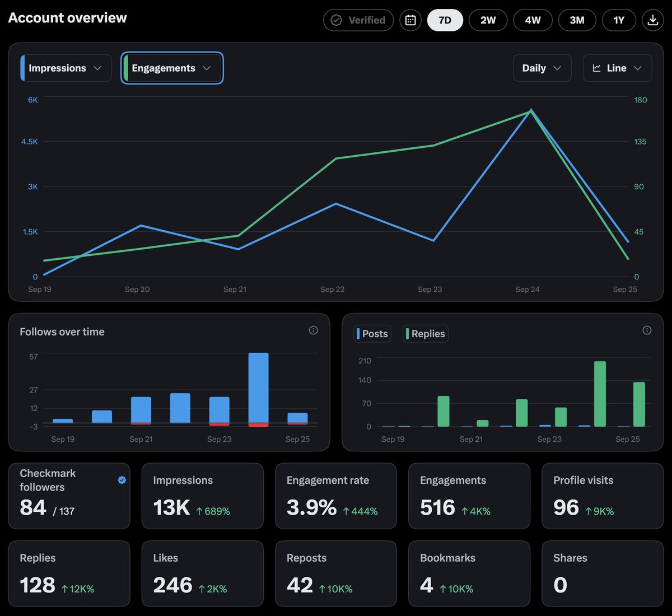Image resolution: width=672 pixels, height=616 pixels.
Task: Click the tallest blue Follows bar
Action: (258, 388)
